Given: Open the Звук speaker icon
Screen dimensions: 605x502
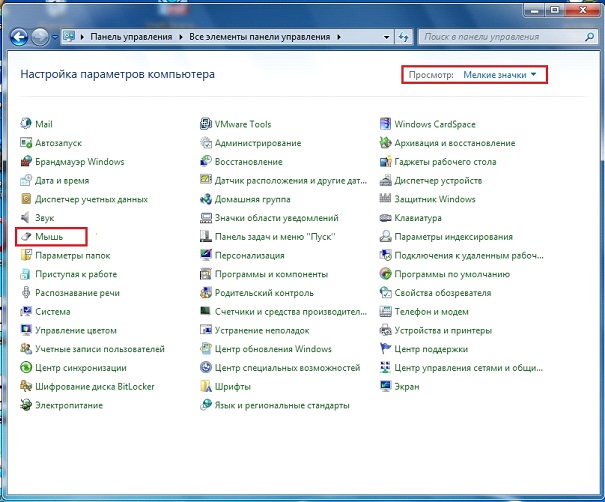Looking at the screenshot, I should [26, 218].
